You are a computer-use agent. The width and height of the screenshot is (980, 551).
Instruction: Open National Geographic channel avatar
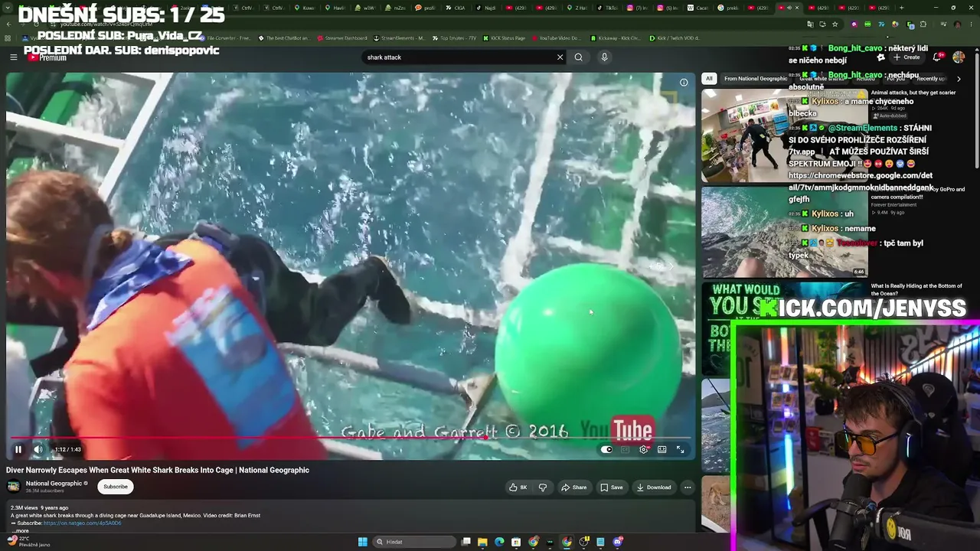(14, 487)
